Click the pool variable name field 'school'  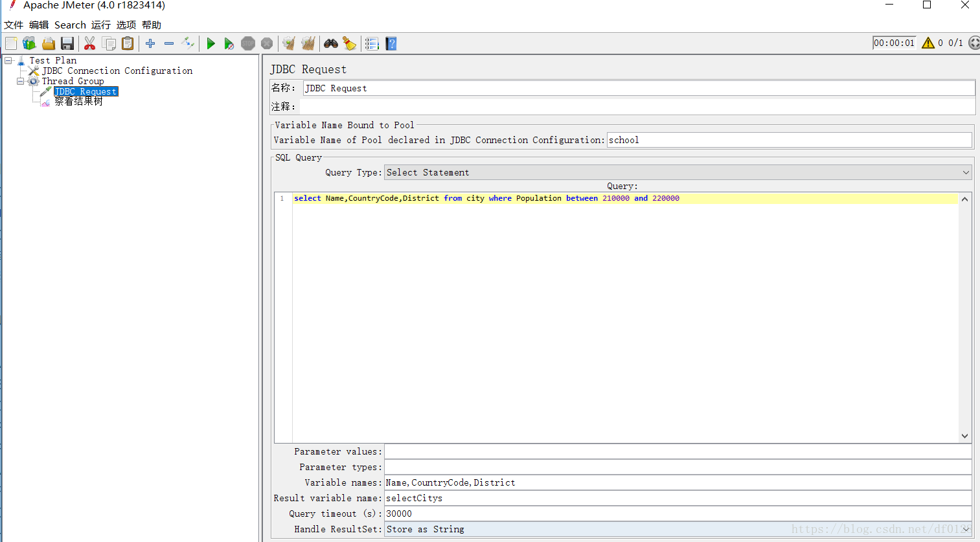tap(789, 140)
